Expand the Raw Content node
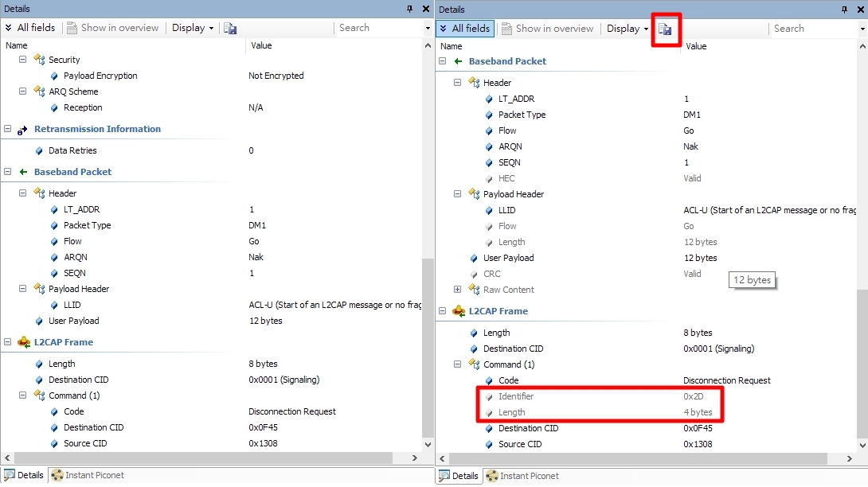Screen dimensions: 868x487 [x=458, y=290]
